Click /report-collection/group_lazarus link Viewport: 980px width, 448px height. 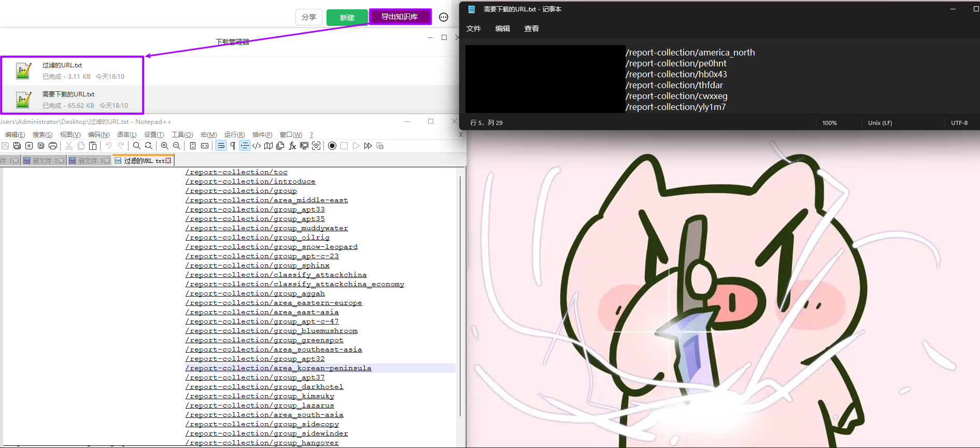[260, 405]
